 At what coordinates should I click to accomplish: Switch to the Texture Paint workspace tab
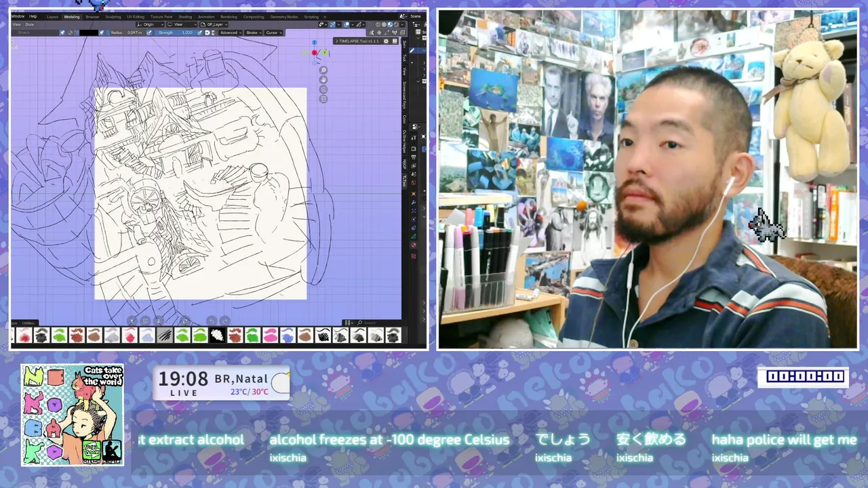point(161,17)
